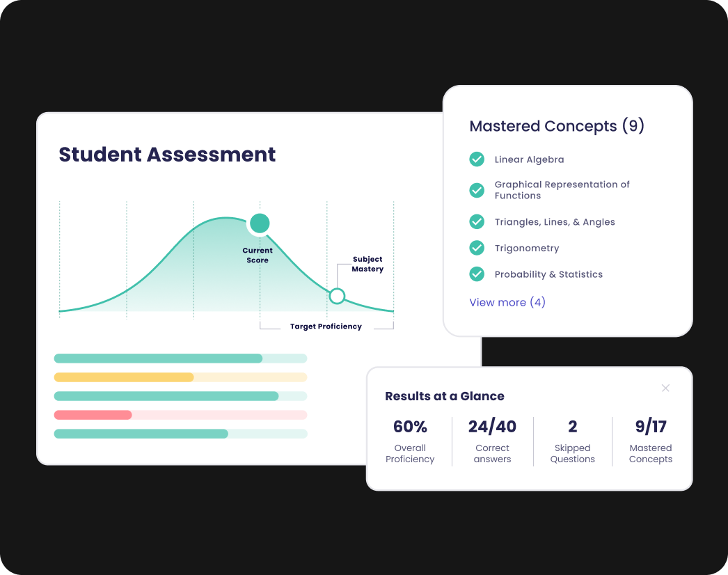Open the Target Proficiency section on the chart

(x=326, y=326)
